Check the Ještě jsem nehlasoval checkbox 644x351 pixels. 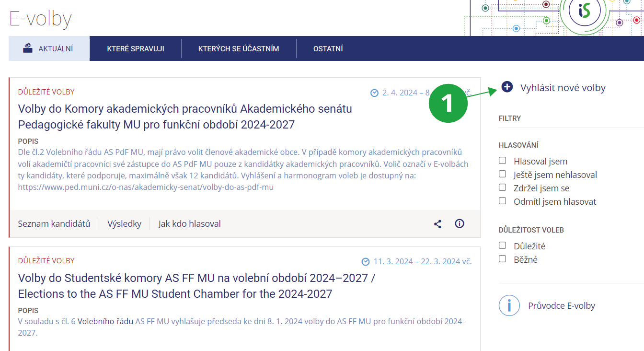click(502, 174)
